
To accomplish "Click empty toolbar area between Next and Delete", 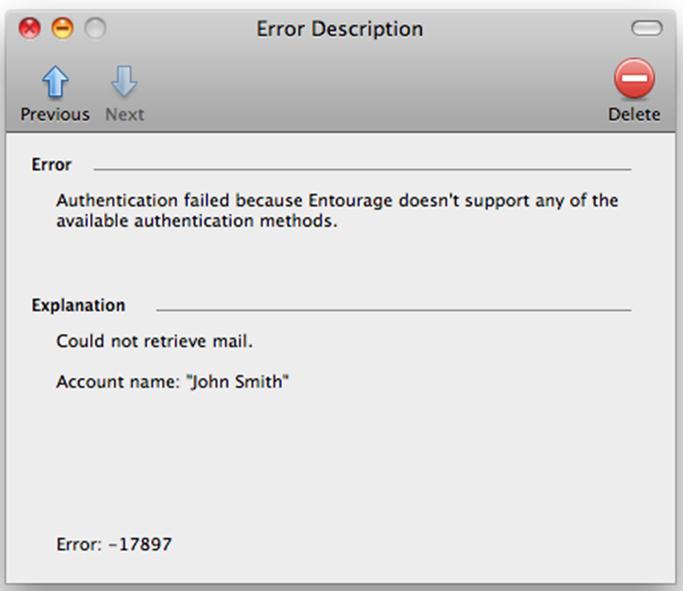I will pyautogui.click(x=375, y=91).
